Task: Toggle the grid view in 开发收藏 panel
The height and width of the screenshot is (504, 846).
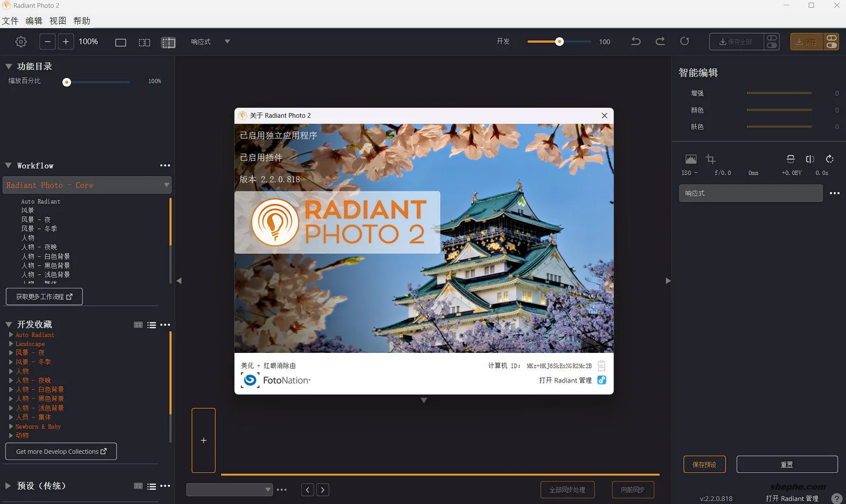Action: [x=138, y=324]
